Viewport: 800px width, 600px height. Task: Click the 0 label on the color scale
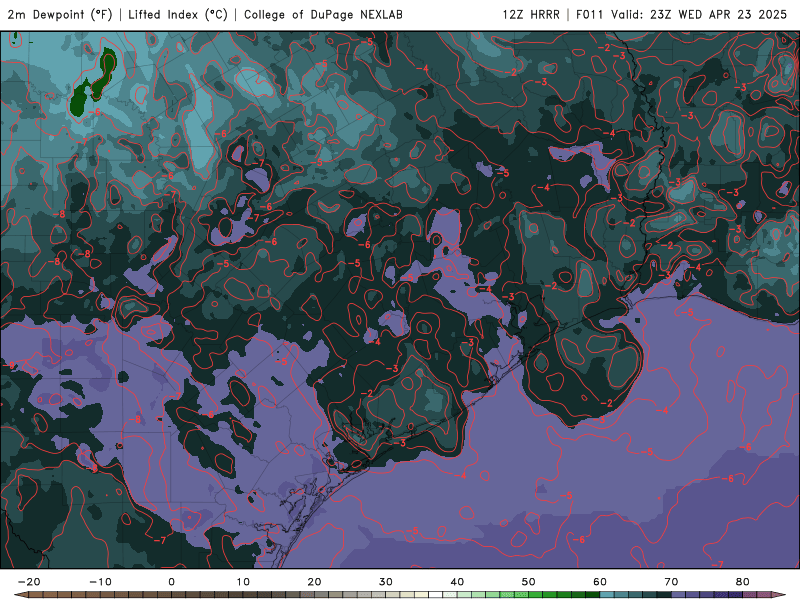click(171, 582)
